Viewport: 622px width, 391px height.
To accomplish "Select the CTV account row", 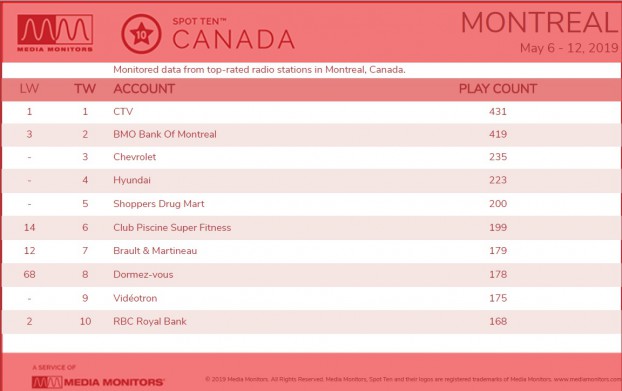I will tap(311, 112).
